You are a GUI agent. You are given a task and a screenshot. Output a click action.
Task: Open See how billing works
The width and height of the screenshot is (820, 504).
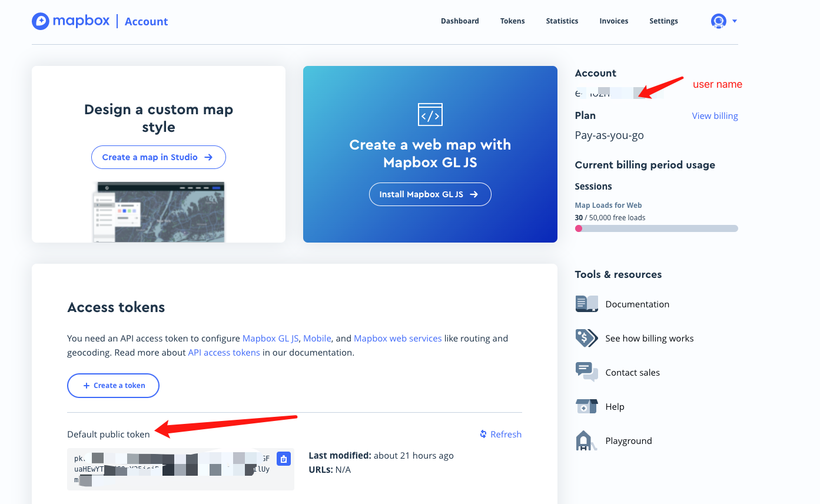point(649,338)
